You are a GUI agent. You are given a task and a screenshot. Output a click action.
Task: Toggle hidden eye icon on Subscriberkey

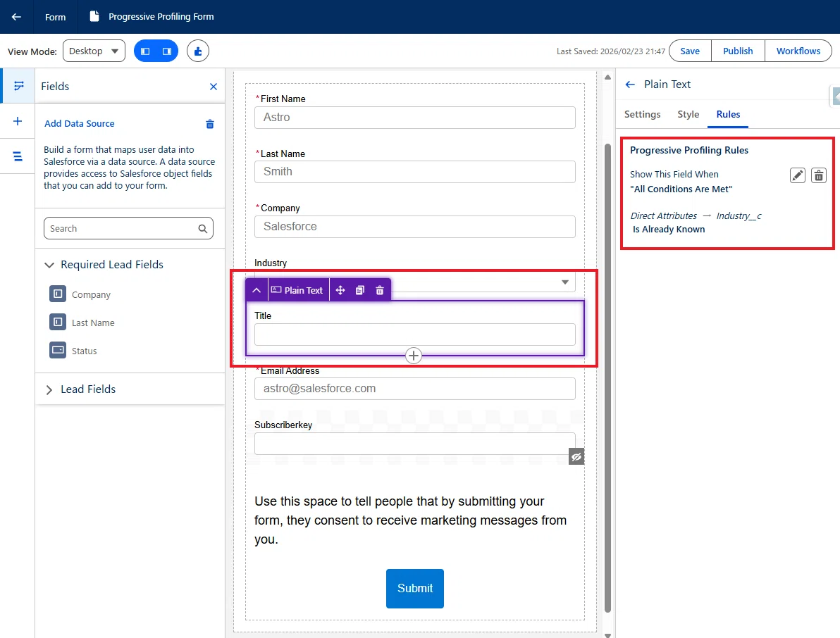(576, 456)
